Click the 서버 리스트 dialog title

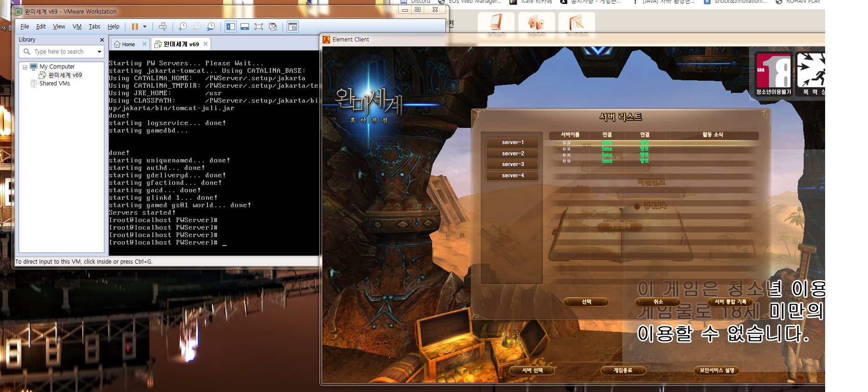[x=620, y=117]
